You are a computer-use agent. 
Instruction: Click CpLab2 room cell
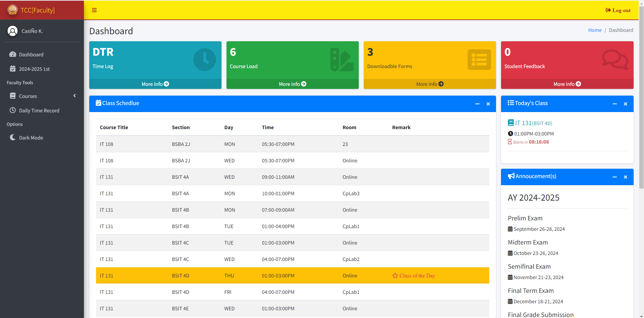click(x=351, y=259)
